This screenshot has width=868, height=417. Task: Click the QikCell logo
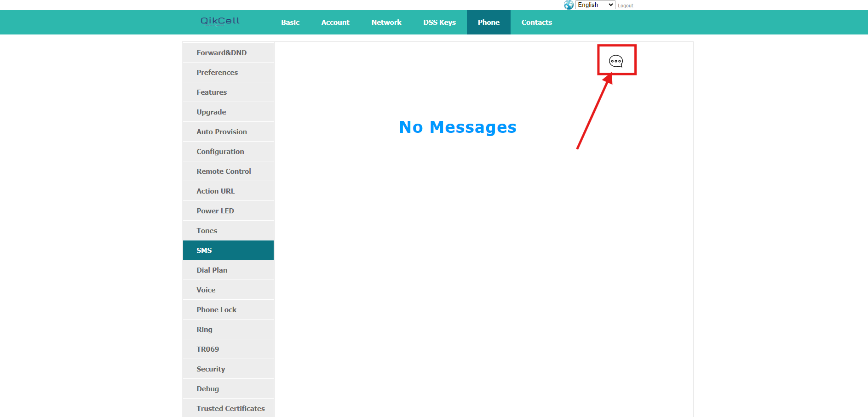[x=220, y=21]
